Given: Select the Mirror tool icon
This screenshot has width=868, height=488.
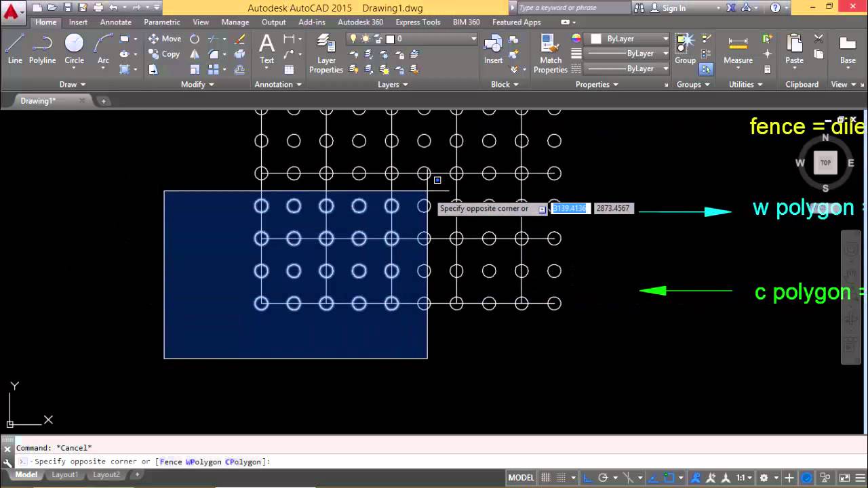Looking at the screenshot, I should click(x=195, y=54).
